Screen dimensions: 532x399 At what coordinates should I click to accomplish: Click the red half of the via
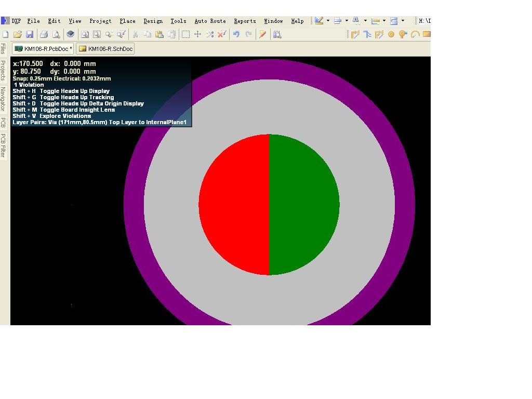click(234, 205)
